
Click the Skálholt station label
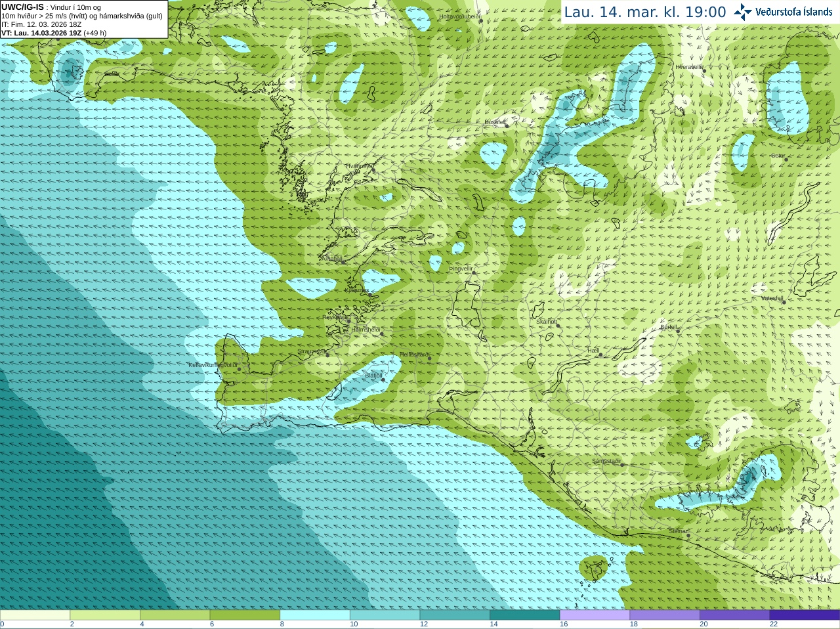point(547,322)
